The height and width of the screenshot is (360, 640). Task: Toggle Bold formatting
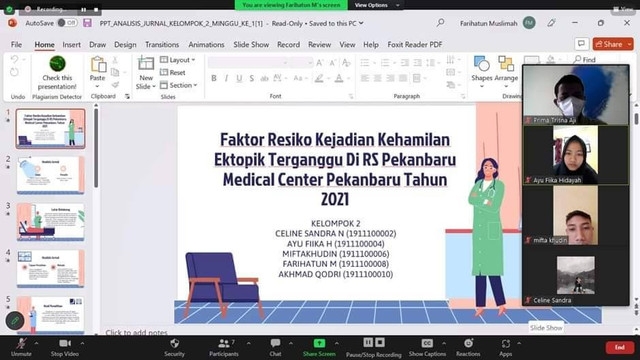(x=214, y=78)
